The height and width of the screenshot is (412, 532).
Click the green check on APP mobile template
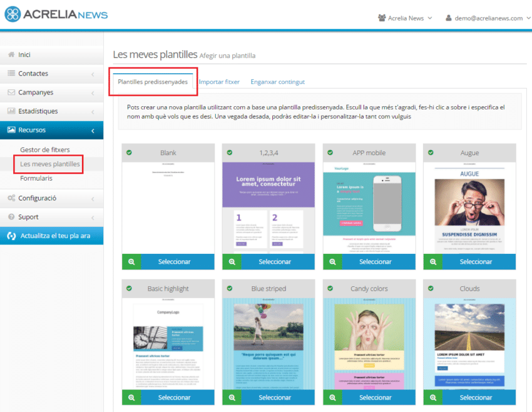click(x=330, y=153)
